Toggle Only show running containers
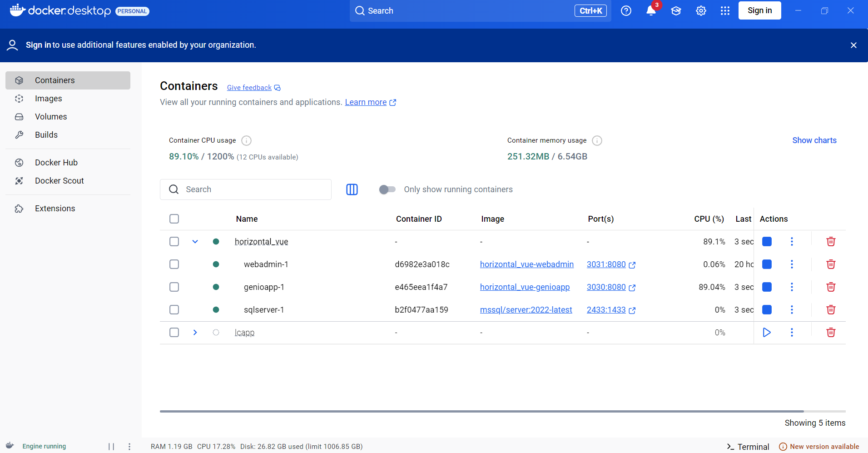This screenshot has width=868, height=453. click(387, 189)
